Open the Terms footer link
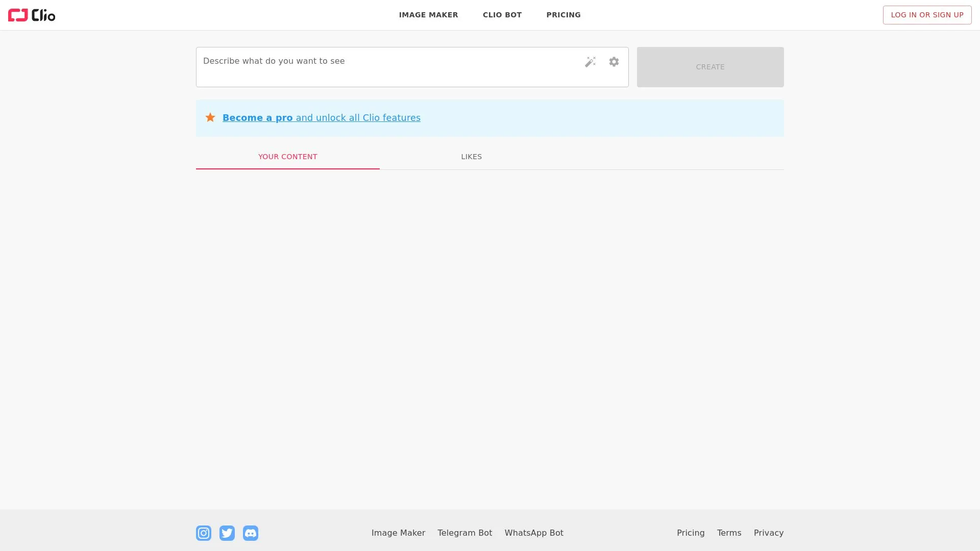The image size is (980, 551). (x=729, y=533)
